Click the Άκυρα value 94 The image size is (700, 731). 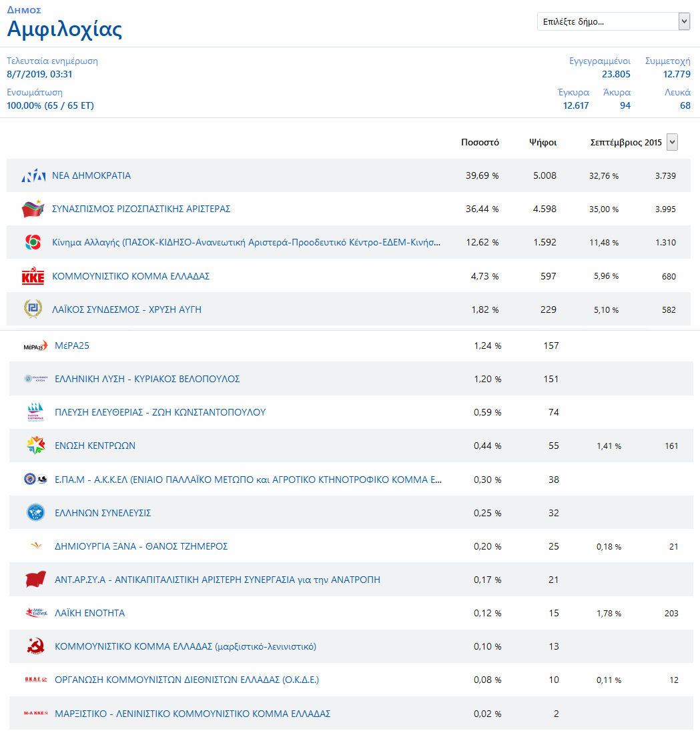pos(625,105)
